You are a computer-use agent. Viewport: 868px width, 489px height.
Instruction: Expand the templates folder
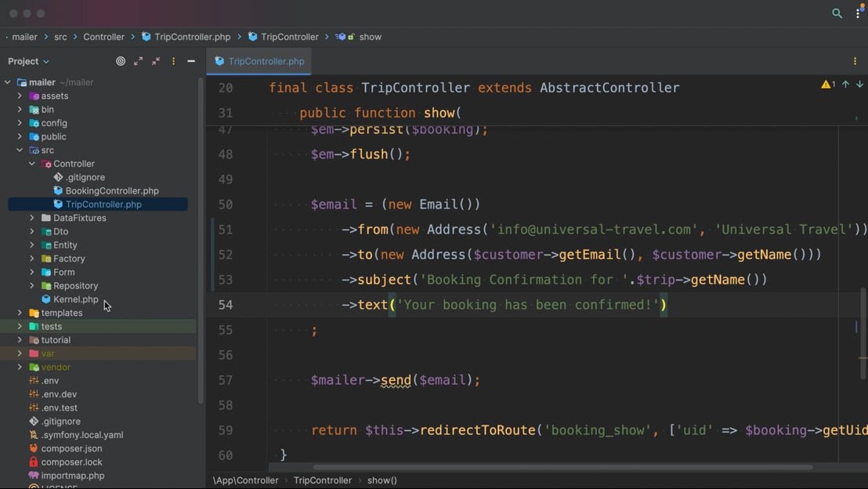pos(20,313)
